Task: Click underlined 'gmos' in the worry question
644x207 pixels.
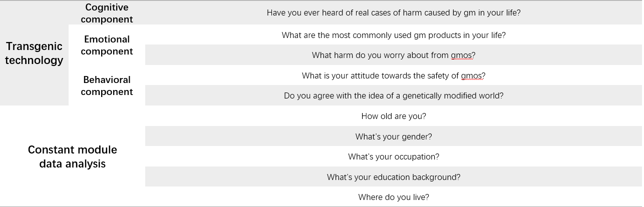Action: coord(461,55)
